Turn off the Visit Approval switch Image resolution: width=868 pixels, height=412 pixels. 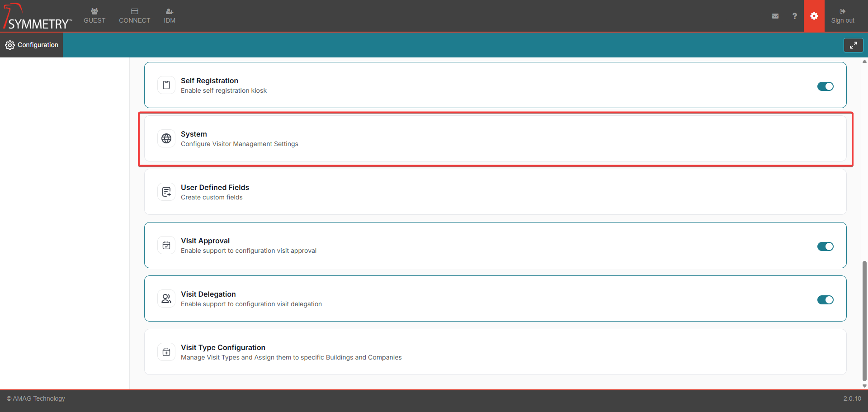click(825, 246)
